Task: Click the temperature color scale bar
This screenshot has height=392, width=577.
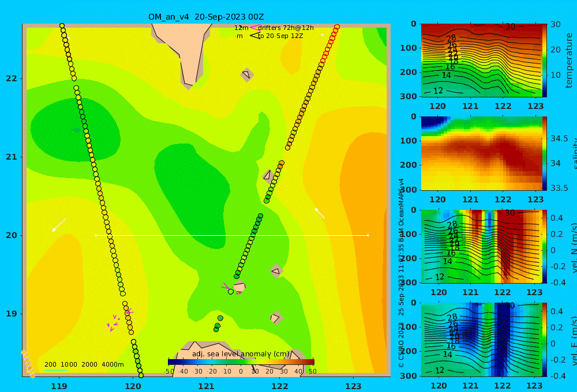Action: click(545, 61)
